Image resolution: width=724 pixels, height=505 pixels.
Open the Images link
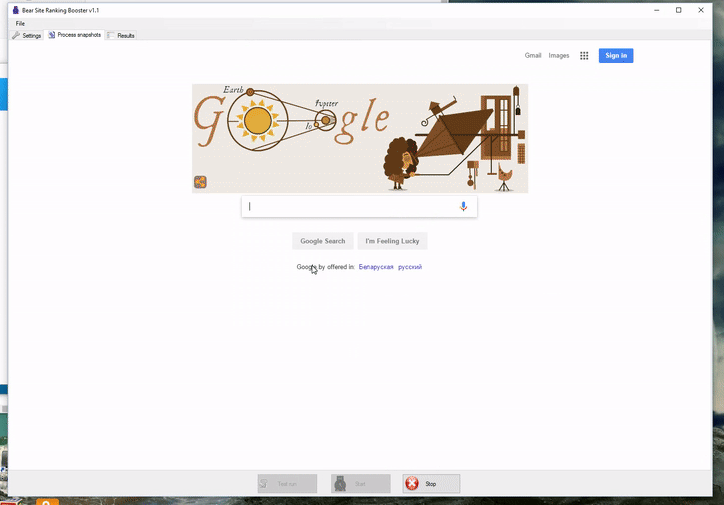559,55
